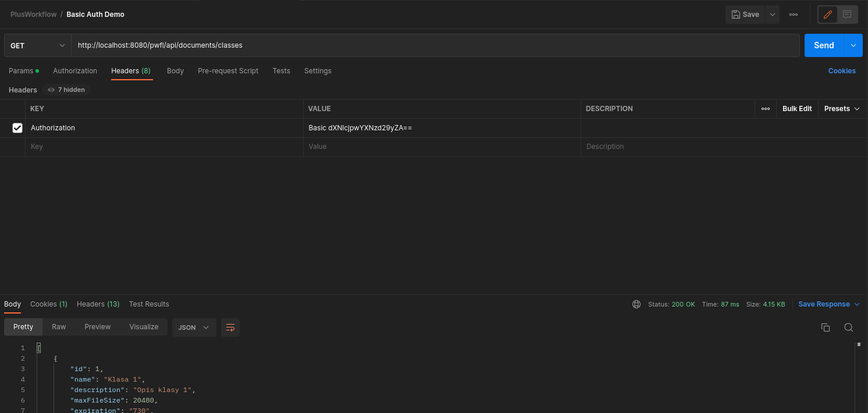Click the three-dots menu next to Save

[794, 15]
